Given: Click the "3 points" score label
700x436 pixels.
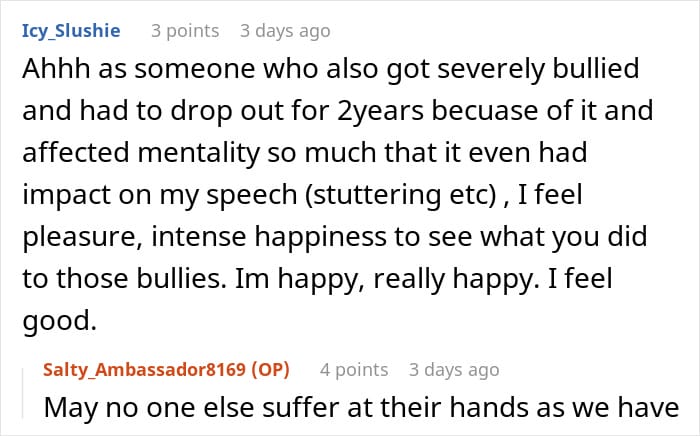Looking at the screenshot, I should coord(185,31).
